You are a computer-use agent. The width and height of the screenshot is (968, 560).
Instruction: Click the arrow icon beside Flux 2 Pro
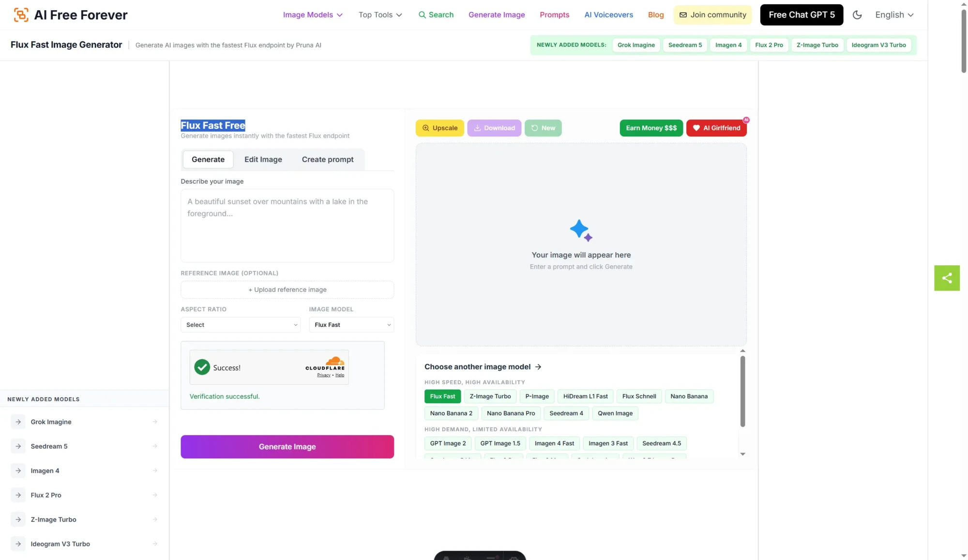click(18, 495)
